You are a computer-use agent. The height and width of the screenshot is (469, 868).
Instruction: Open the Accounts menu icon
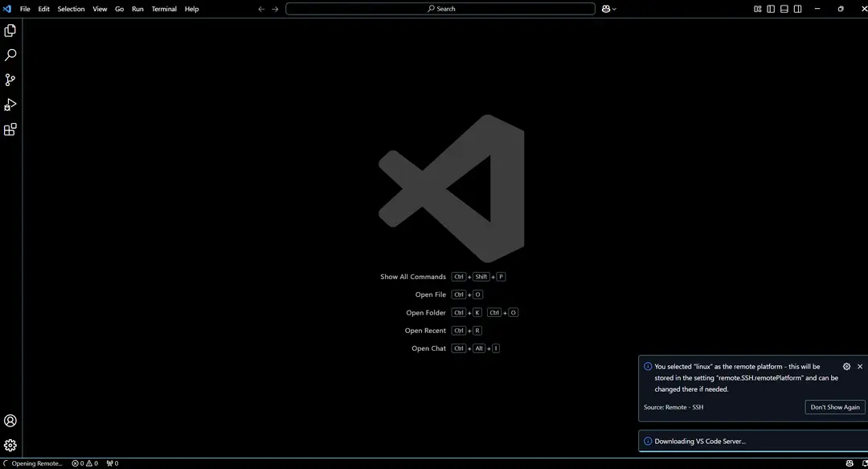tap(10, 421)
